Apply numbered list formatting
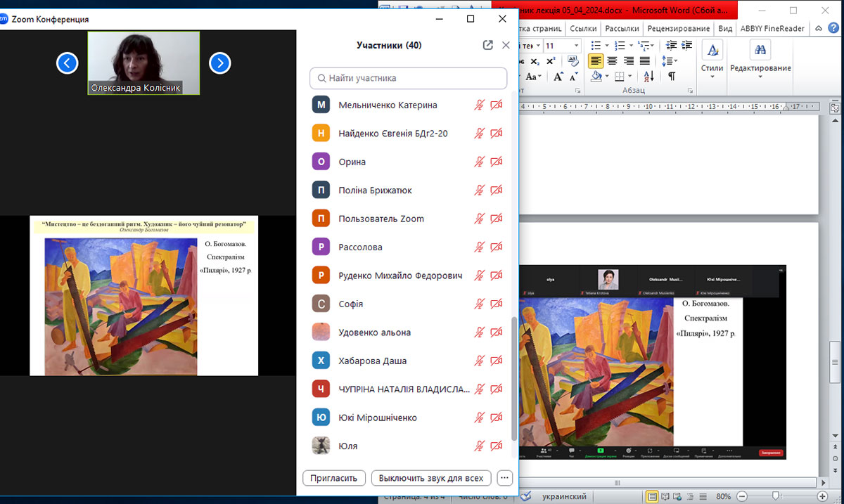The height and width of the screenshot is (504, 844). (x=620, y=46)
